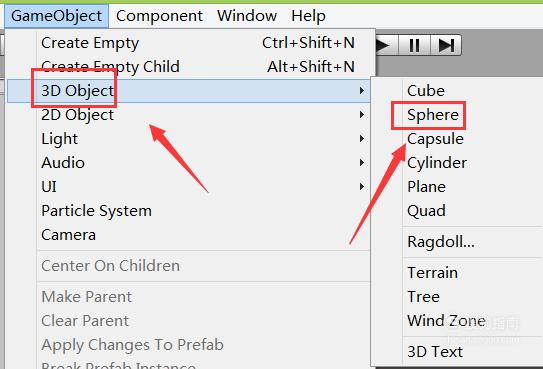The width and height of the screenshot is (543, 369).
Task: Open the UI submenu arrow
Action: tap(362, 187)
